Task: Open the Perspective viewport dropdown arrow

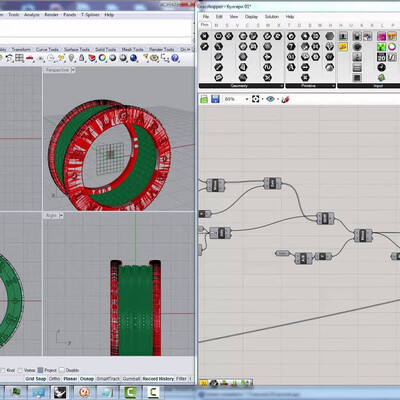Action: tap(73, 70)
